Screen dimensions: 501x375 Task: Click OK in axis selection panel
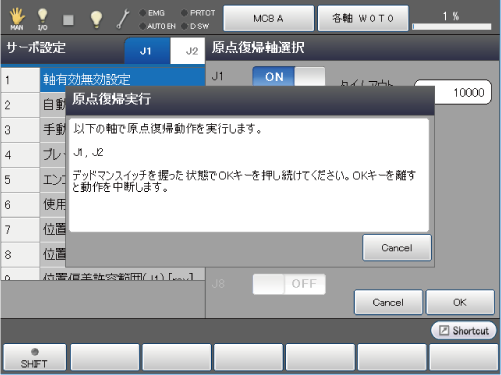pyautogui.click(x=460, y=302)
